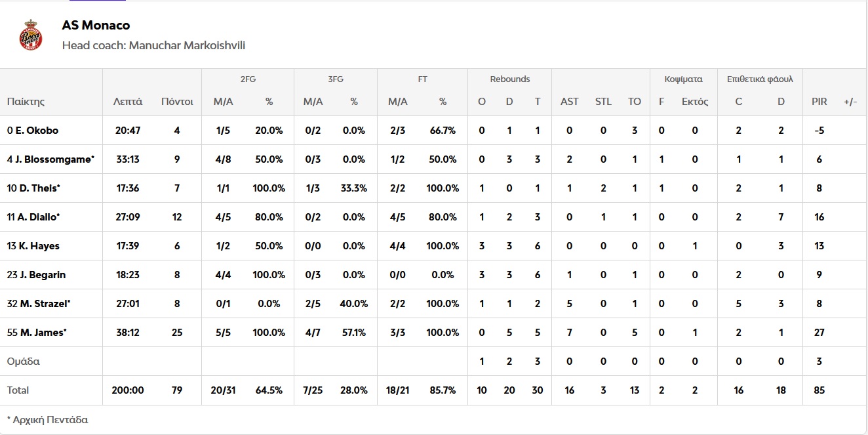Screen dimensions: 868x435
Task: Sort table by Πόντοι column
Action: tap(177, 102)
